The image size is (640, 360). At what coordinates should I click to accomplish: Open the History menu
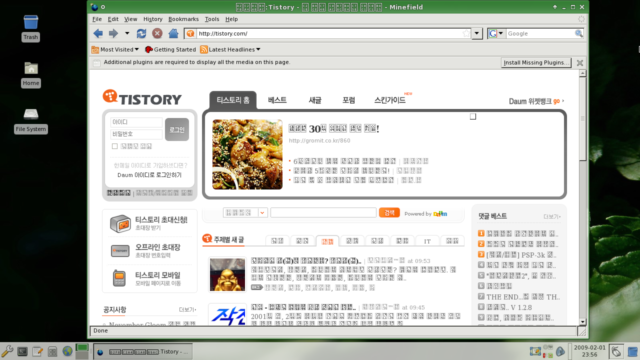[153, 19]
